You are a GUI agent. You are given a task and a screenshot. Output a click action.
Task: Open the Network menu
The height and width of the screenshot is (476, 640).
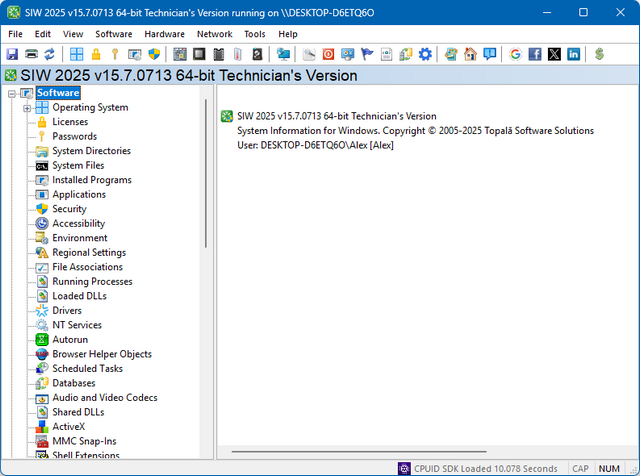coord(214,34)
